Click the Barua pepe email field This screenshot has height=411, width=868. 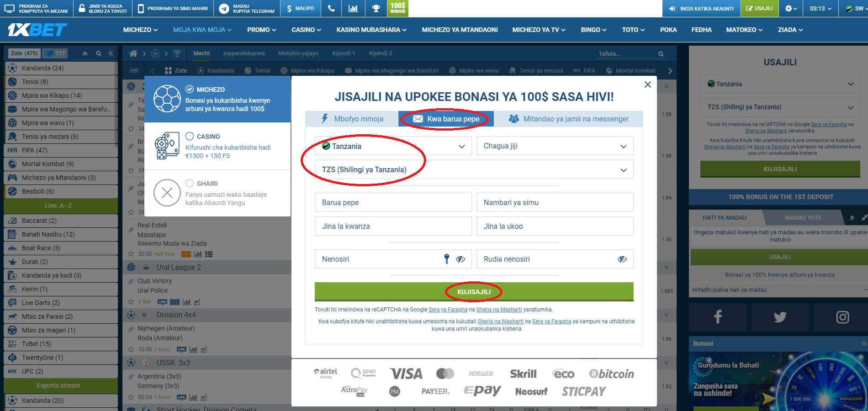click(393, 202)
